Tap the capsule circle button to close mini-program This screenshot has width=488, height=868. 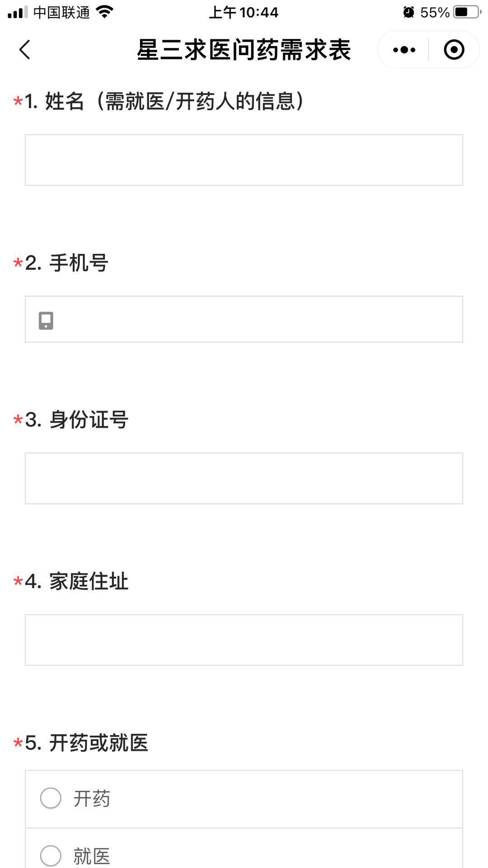(454, 50)
